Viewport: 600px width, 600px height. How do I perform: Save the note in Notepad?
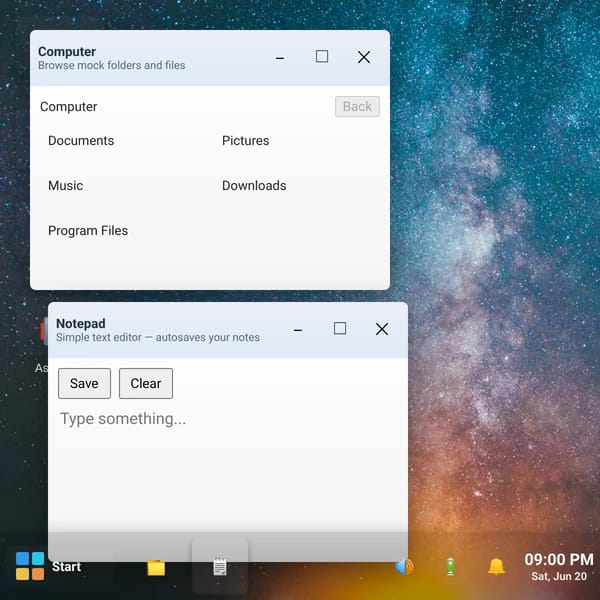click(x=84, y=383)
